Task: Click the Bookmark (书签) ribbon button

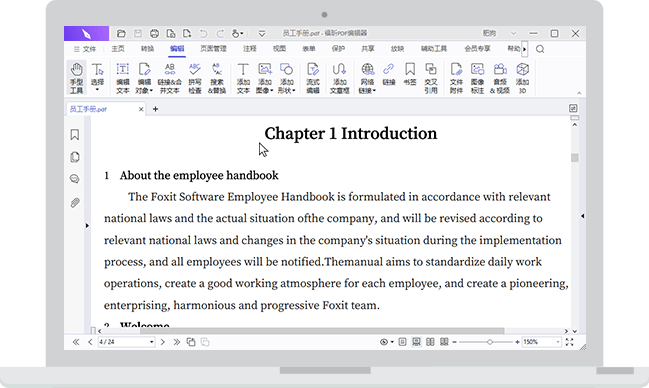Action: pos(410,74)
